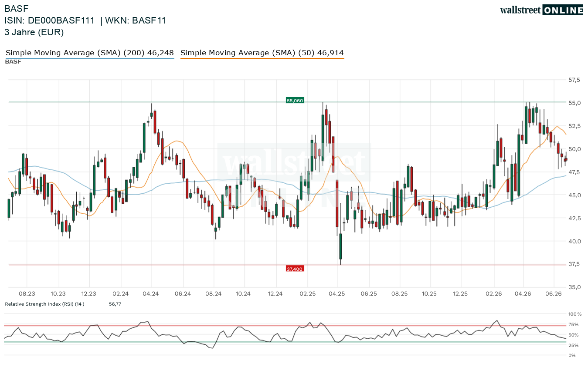
Task: Click the 08.23 date axis label
Action: 27,294
